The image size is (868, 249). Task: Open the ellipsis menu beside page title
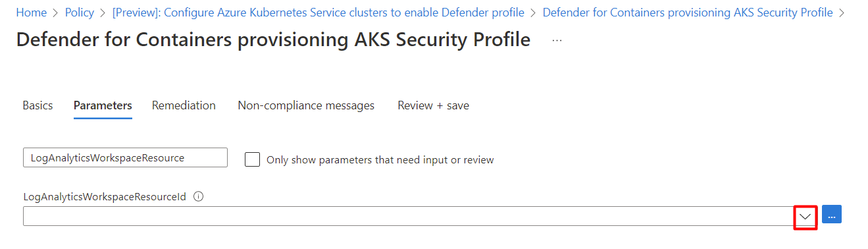coord(557,40)
